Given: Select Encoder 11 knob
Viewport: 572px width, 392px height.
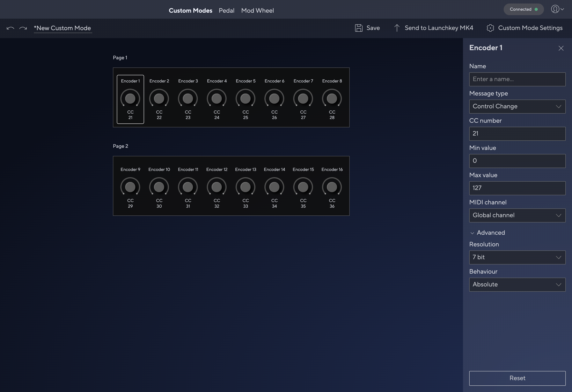Looking at the screenshot, I should click(188, 187).
